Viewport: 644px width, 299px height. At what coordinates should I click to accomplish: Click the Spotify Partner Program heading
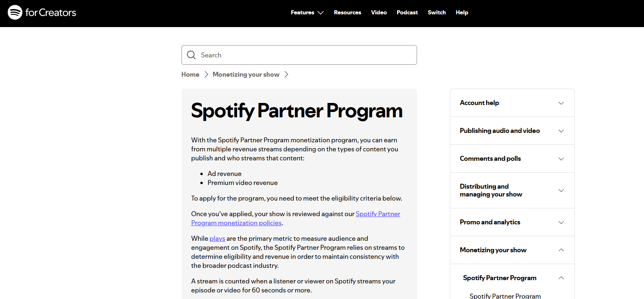(297, 111)
